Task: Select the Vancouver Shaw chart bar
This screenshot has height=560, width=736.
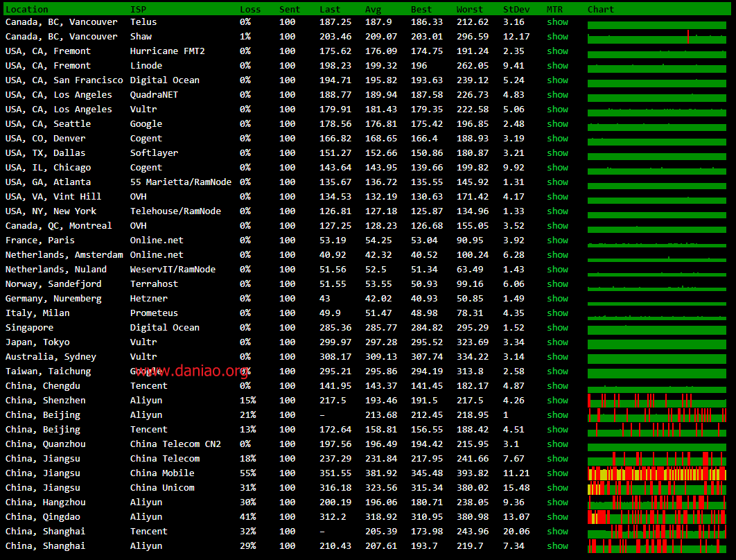Action: (x=657, y=37)
